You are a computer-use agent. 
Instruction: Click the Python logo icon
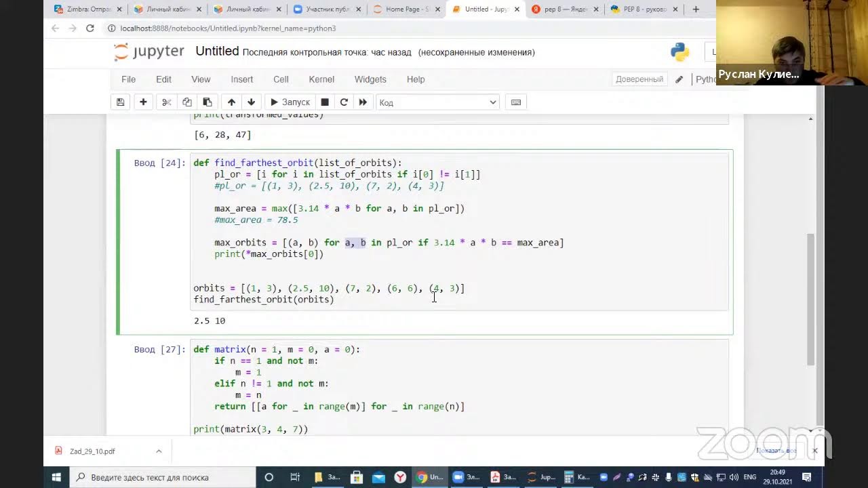click(679, 52)
